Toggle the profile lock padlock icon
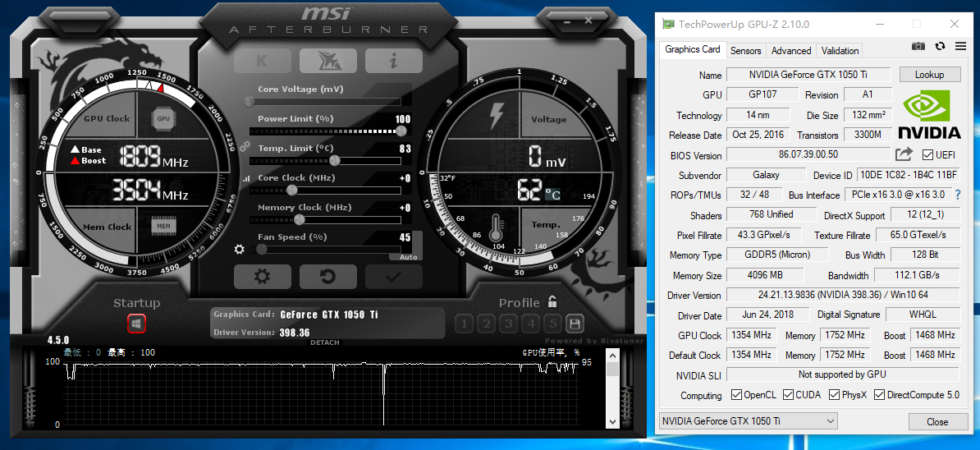980x450 pixels. pos(552,302)
